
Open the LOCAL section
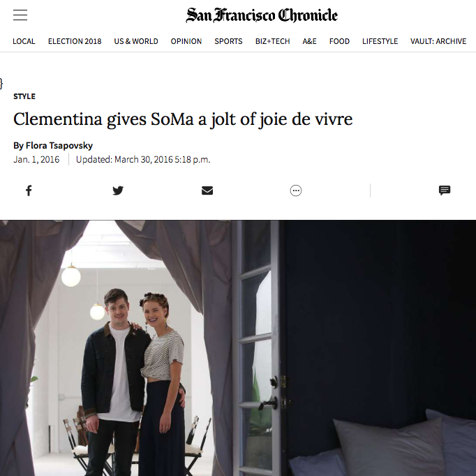click(x=24, y=41)
